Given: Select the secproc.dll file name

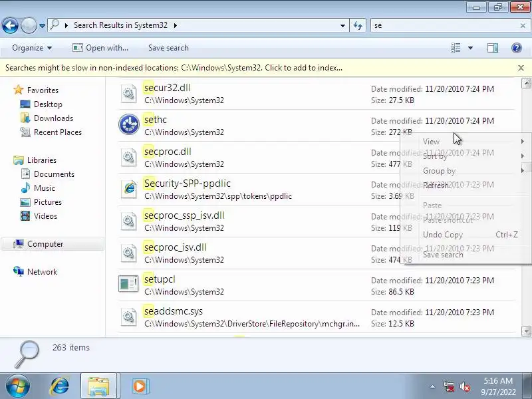Looking at the screenshot, I should pyautogui.click(x=168, y=152).
